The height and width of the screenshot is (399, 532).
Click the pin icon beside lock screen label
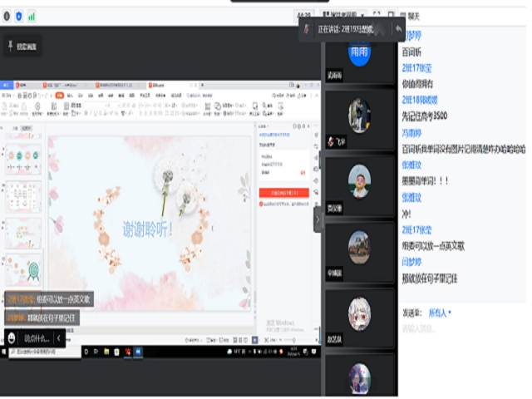[10, 45]
